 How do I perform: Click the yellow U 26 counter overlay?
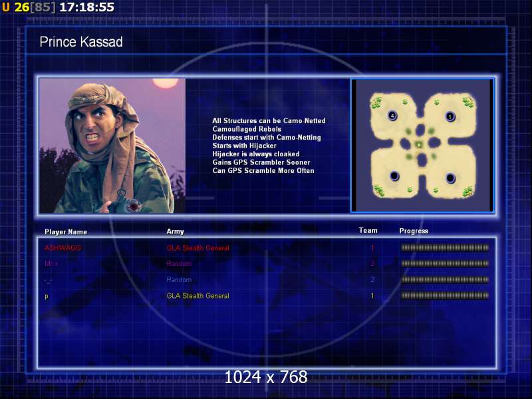15,7
